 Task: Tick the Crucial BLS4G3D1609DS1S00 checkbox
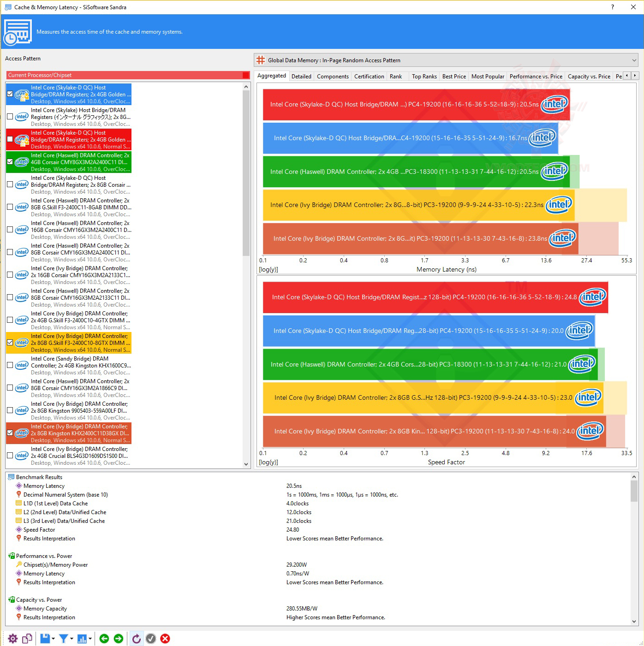[x=10, y=456]
